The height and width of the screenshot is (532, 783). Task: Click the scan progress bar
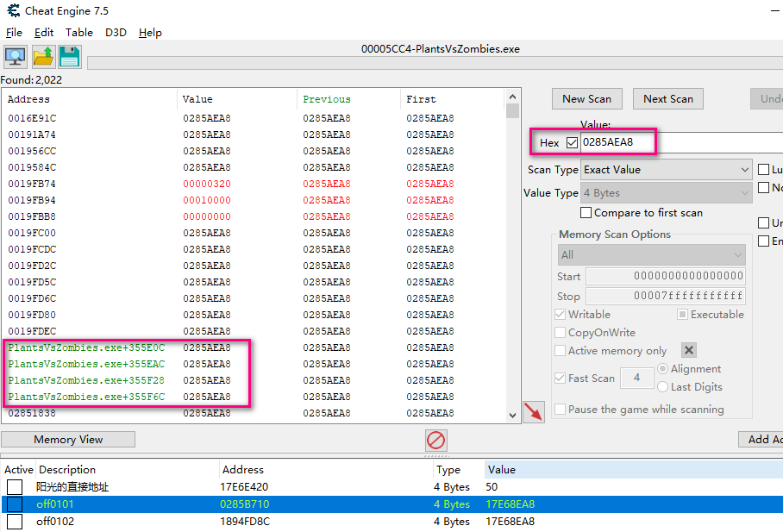pyautogui.click(x=435, y=63)
